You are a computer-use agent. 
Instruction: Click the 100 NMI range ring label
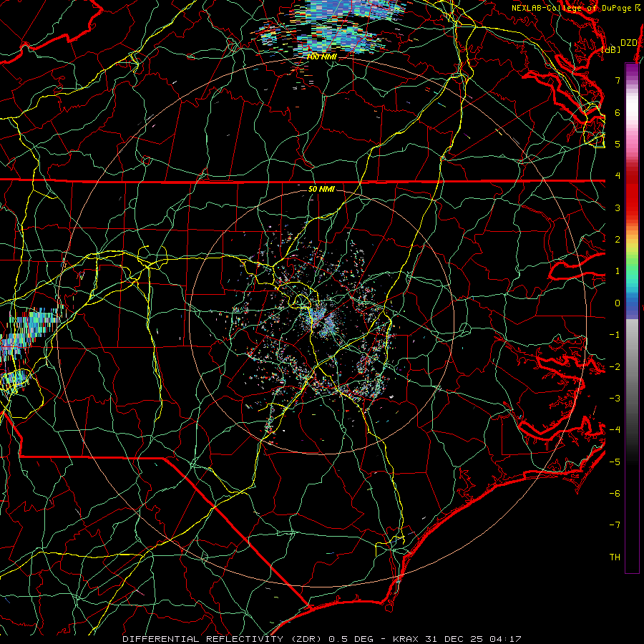point(321,57)
